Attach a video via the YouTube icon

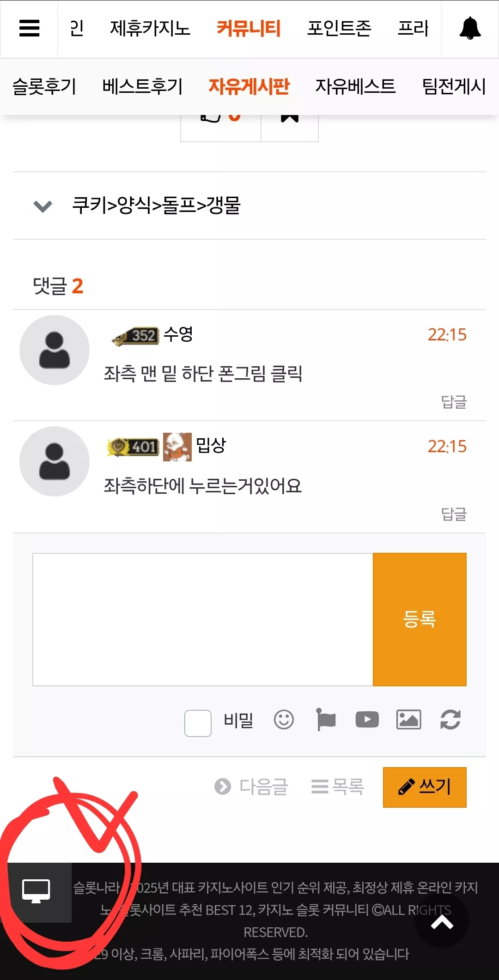[x=367, y=720]
